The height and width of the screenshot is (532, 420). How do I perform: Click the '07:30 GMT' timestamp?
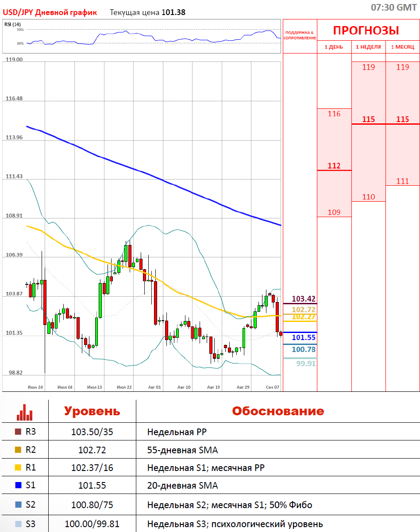point(393,7)
